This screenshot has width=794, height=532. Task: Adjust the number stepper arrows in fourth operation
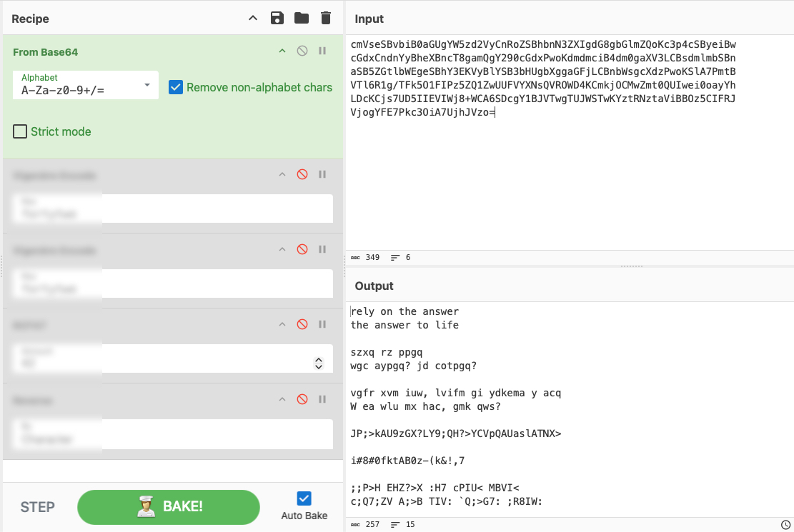pos(319,363)
